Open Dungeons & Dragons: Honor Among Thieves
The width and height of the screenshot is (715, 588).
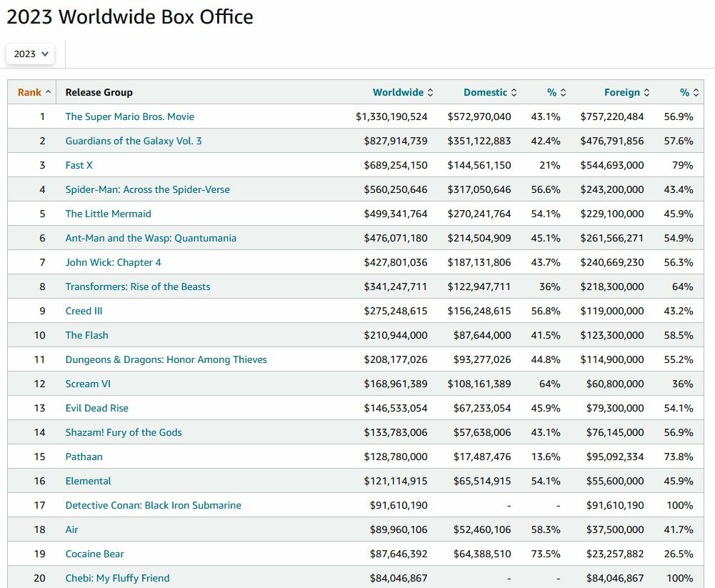pyautogui.click(x=166, y=359)
